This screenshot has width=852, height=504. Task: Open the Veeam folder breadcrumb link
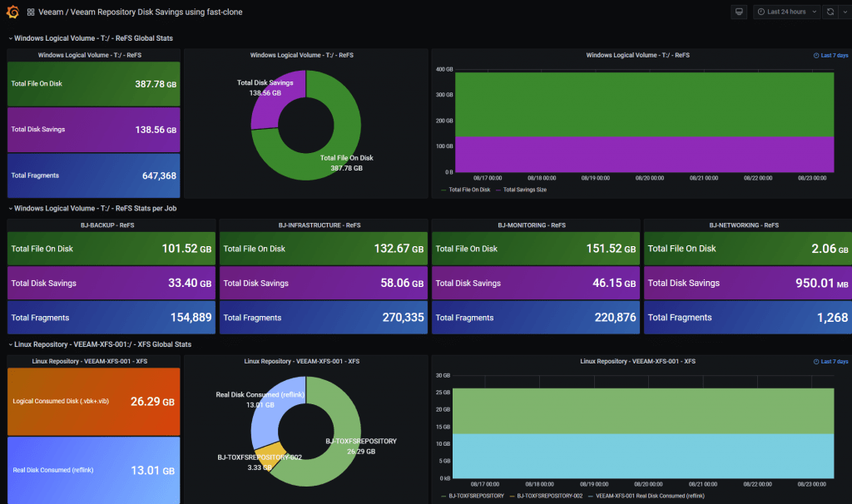[51, 12]
